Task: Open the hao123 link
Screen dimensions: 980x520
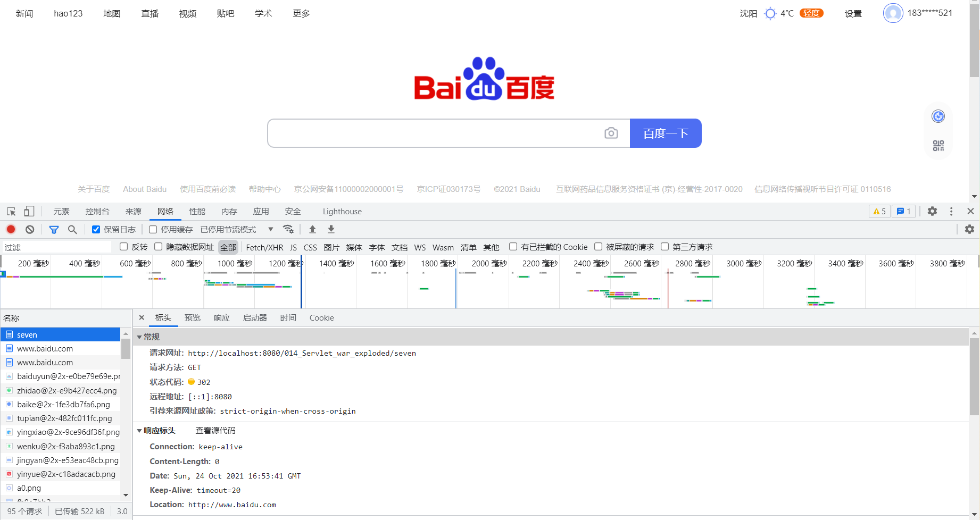Action: pos(68,13)
